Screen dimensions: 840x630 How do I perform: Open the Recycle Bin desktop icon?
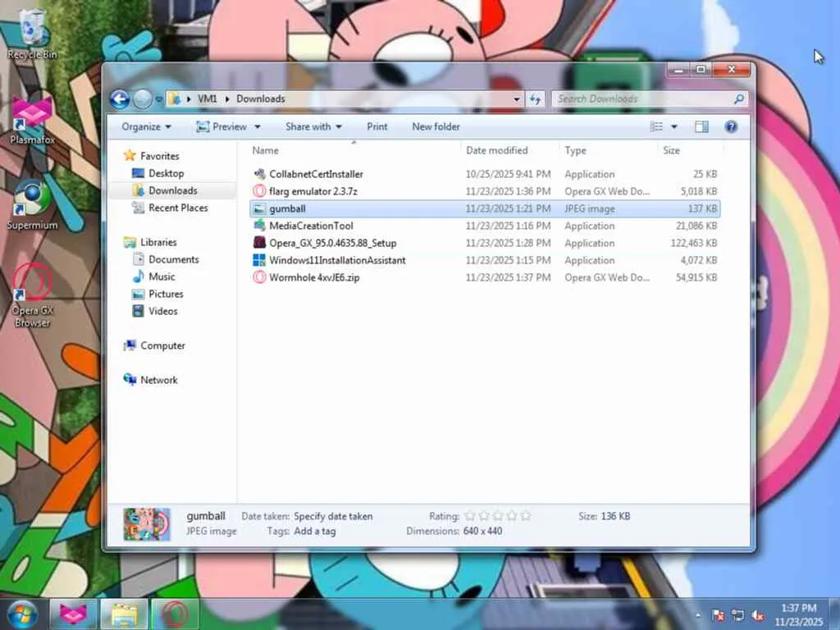32,33
